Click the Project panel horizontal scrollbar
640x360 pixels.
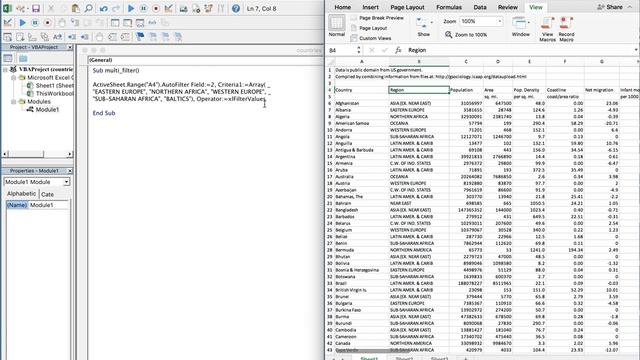coord(37,154)
